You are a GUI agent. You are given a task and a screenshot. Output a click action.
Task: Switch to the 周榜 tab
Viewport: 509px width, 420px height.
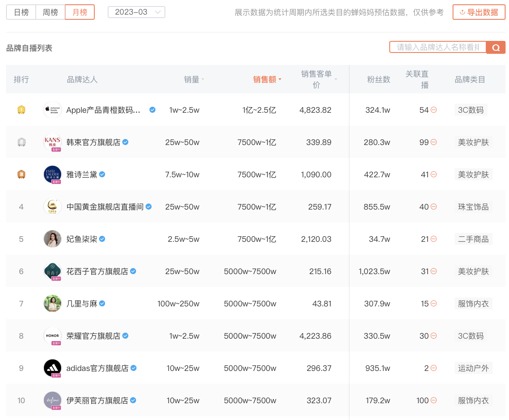tap(50, 12)
